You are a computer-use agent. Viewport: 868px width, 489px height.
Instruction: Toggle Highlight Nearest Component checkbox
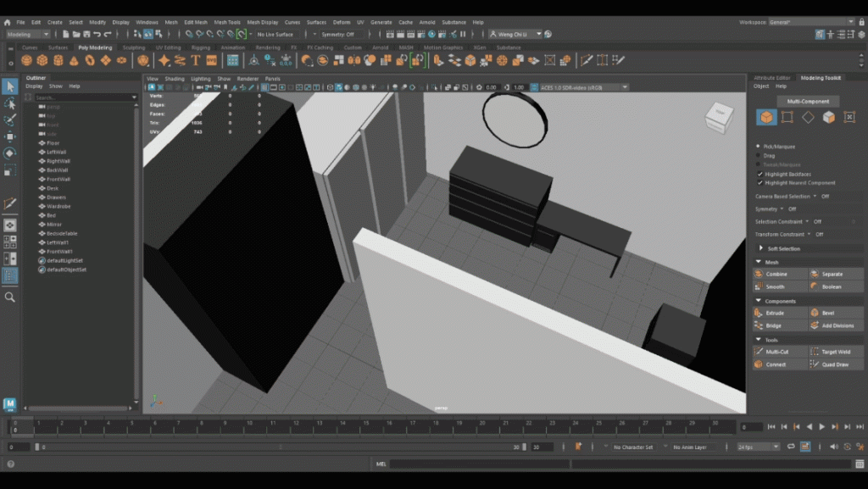pyautogui.click(x=759, y=182)
